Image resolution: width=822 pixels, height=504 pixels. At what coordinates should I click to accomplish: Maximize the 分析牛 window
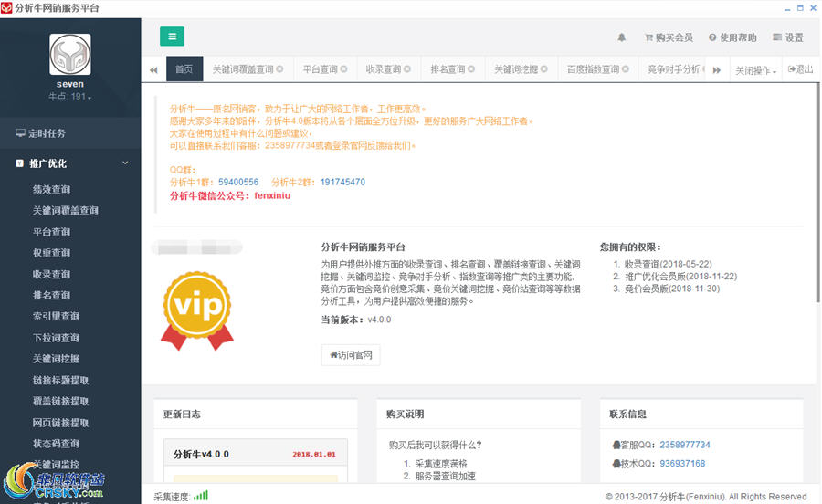pyautogui.click(x=800, y=8)
